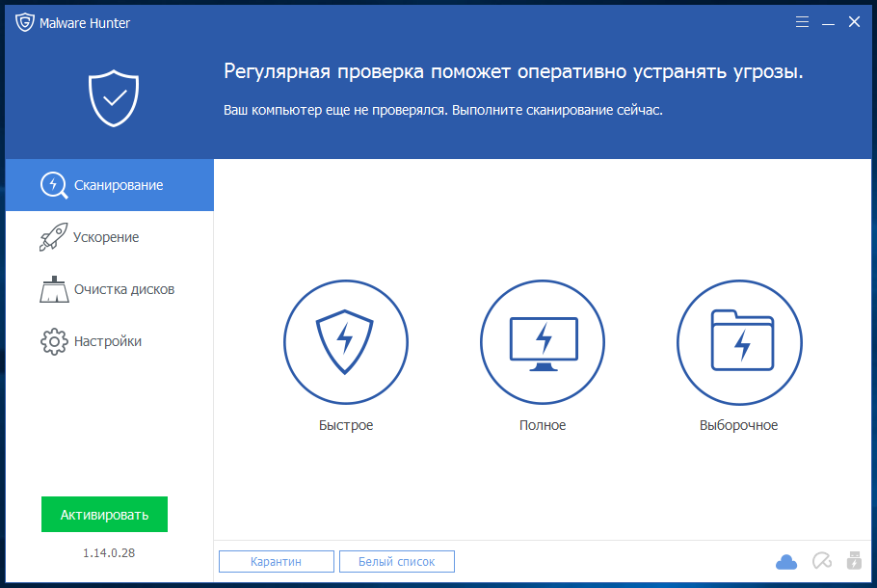Launch the Полное full scan monitor icon

click(x=543, y=340)
